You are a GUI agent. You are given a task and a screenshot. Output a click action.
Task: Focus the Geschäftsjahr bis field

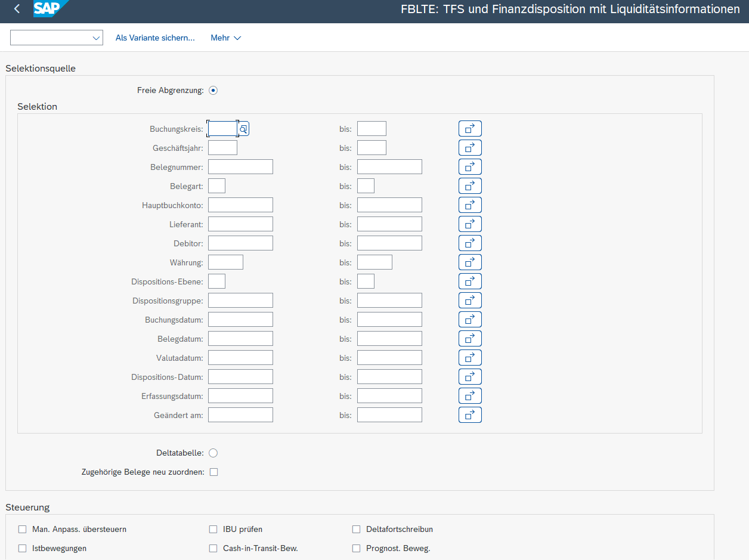point(372,148)
